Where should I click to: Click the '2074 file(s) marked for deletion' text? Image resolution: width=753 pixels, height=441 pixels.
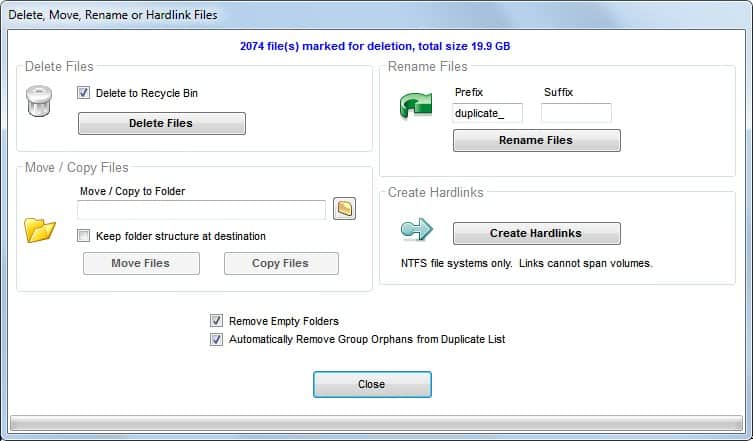pos(375,46)
